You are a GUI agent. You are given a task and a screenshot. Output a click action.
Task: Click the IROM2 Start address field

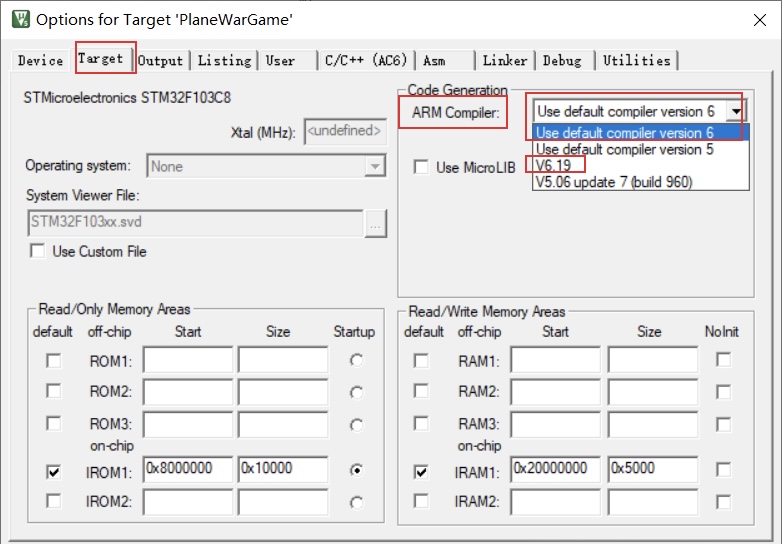coord(188,502)
